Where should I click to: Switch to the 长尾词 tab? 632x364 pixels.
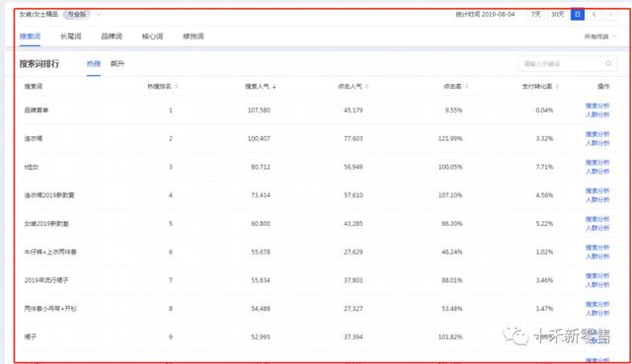coord(70,36)
